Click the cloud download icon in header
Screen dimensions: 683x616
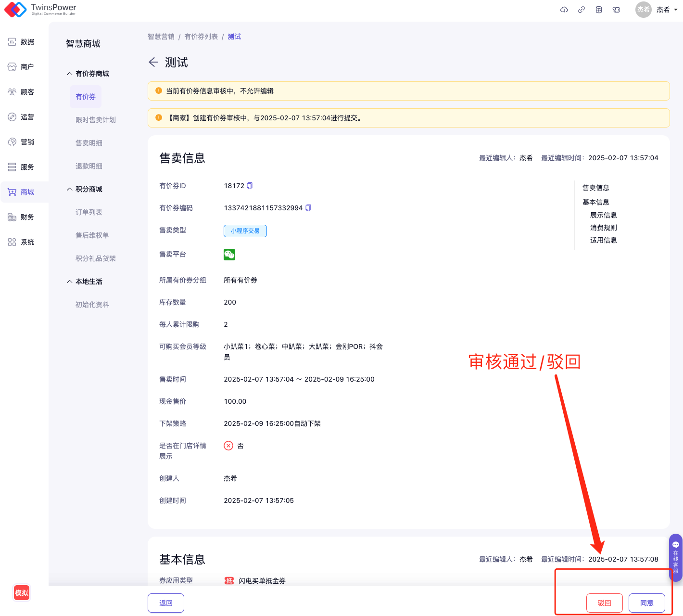(x=564, y=10)
